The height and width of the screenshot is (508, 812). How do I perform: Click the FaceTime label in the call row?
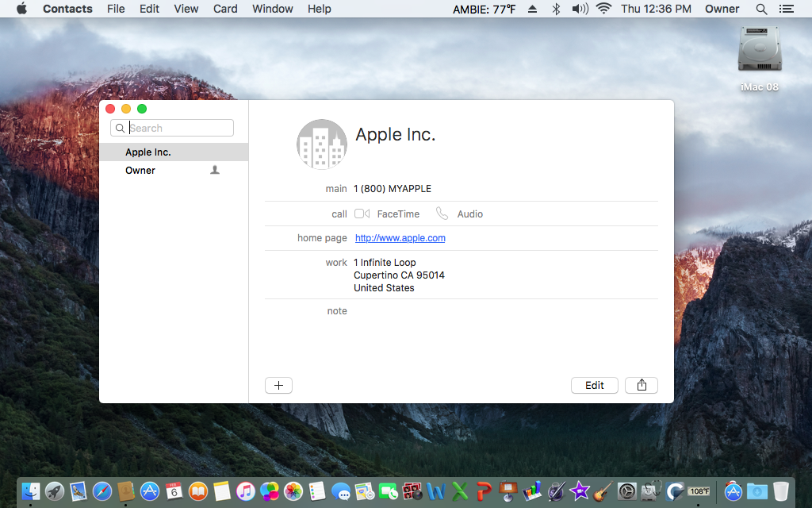point(398,214)
